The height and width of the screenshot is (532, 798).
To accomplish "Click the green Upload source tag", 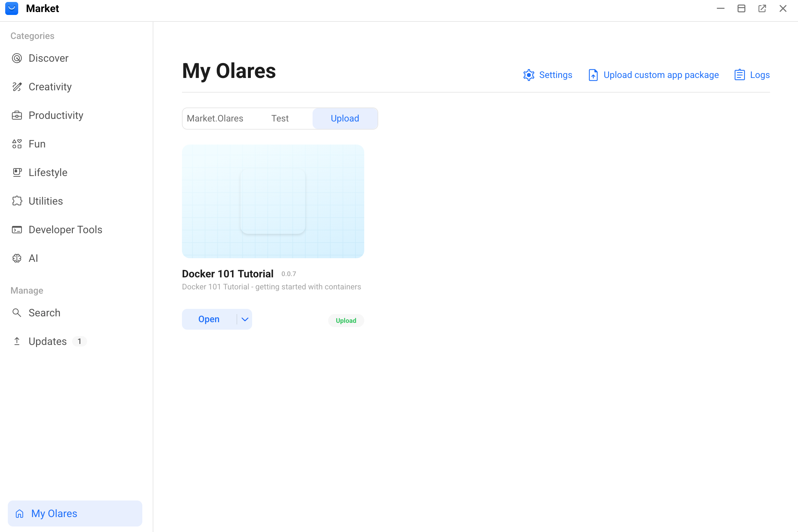I will click(346, 321).
